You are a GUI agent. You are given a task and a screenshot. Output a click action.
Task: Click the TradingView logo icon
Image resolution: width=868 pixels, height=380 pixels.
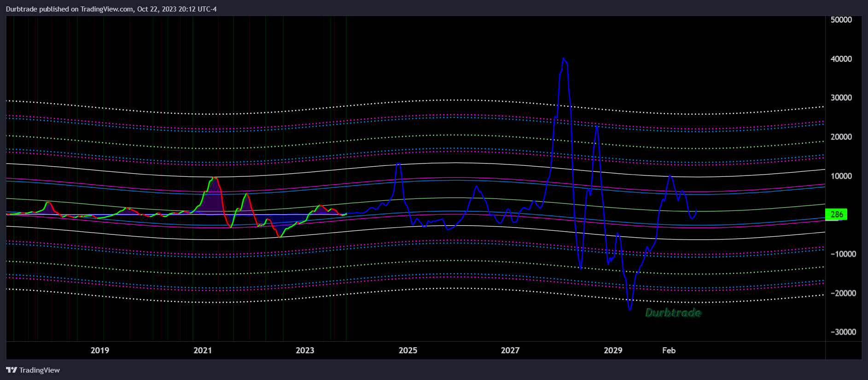tap(12, 370)
